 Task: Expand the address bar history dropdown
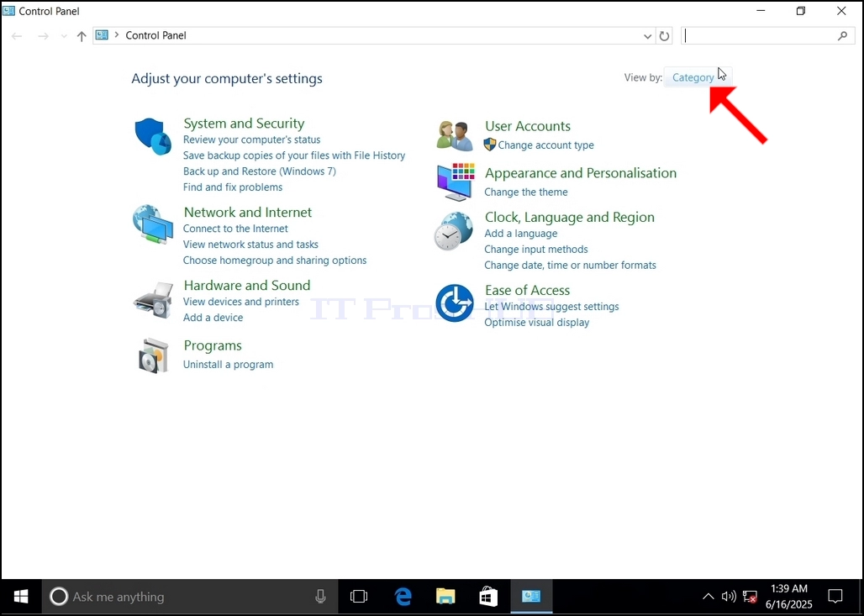tap(647, 36)
